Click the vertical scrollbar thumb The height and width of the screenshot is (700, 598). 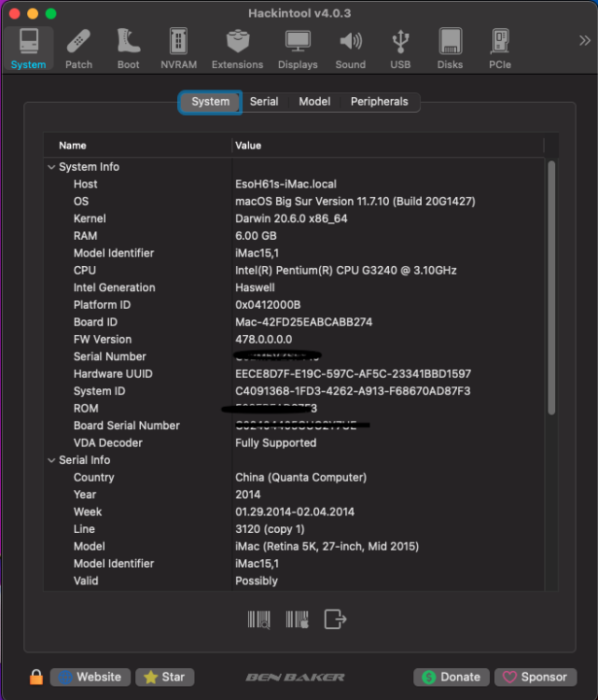coord(551,287)
